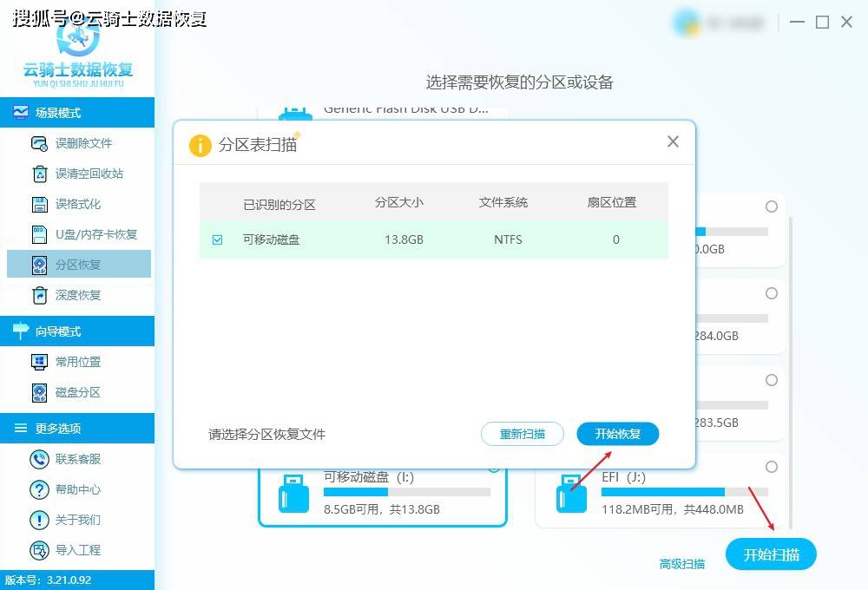The width and height of the screenshot is (868, 590).
Task: Click the U盘/内存卡恢复 card icon
Action: pos(39,234)
